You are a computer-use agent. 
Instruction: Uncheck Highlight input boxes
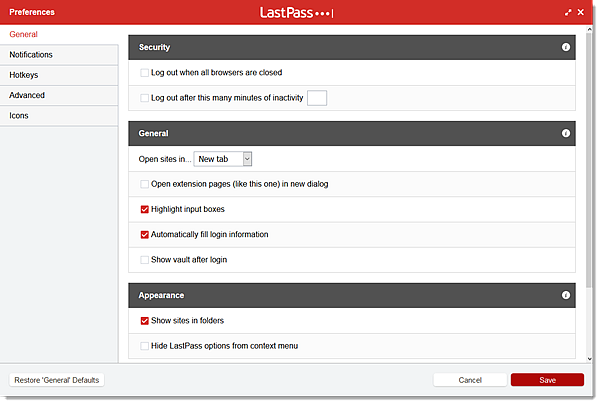[x=144, y=209]
